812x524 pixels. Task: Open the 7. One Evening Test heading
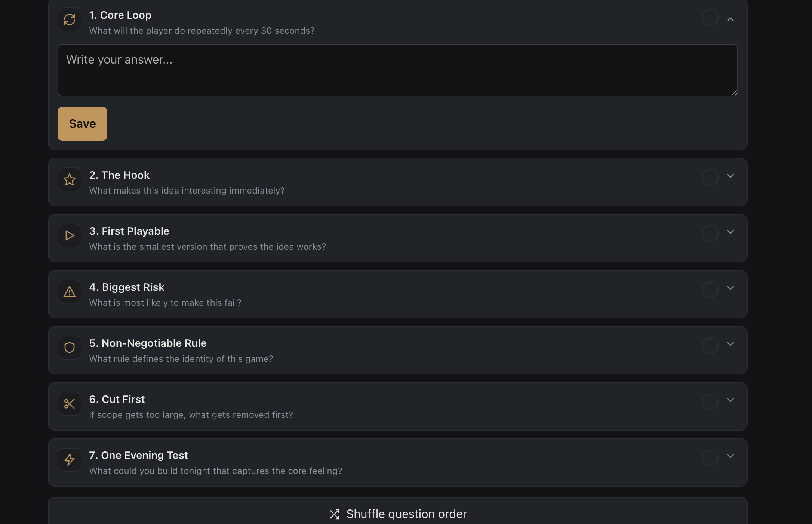pos(139,455)
